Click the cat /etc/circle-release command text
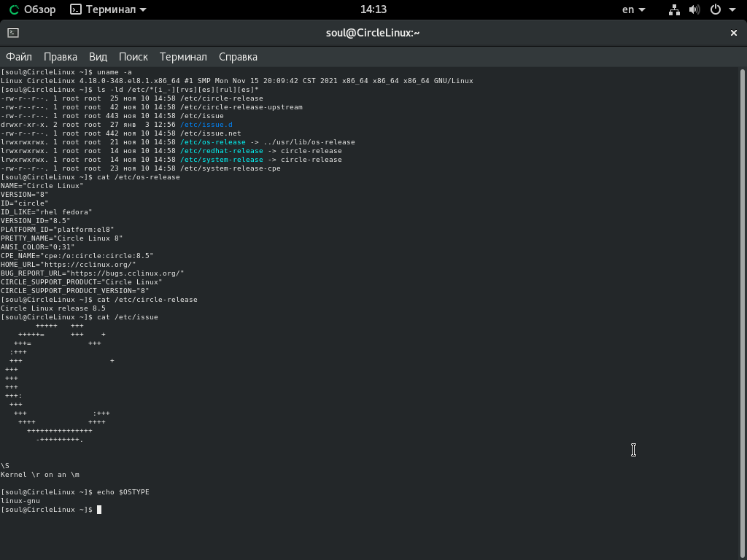This screenshot has height=560, width=747. [147, 300]
